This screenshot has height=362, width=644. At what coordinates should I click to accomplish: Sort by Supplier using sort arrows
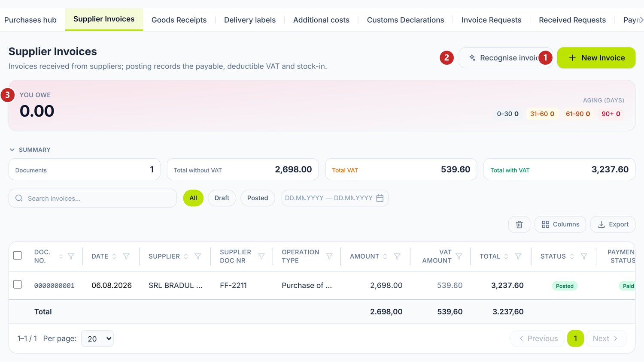click(186, 256)
